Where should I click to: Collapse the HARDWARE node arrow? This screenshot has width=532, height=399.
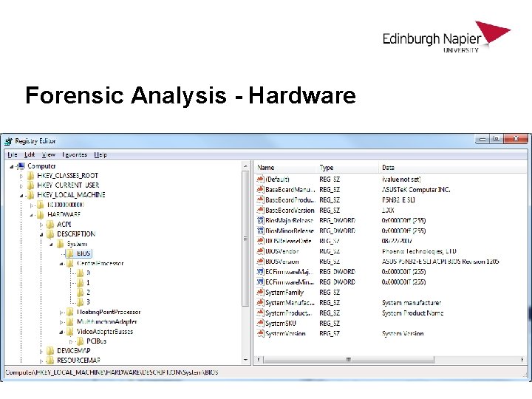31,215
